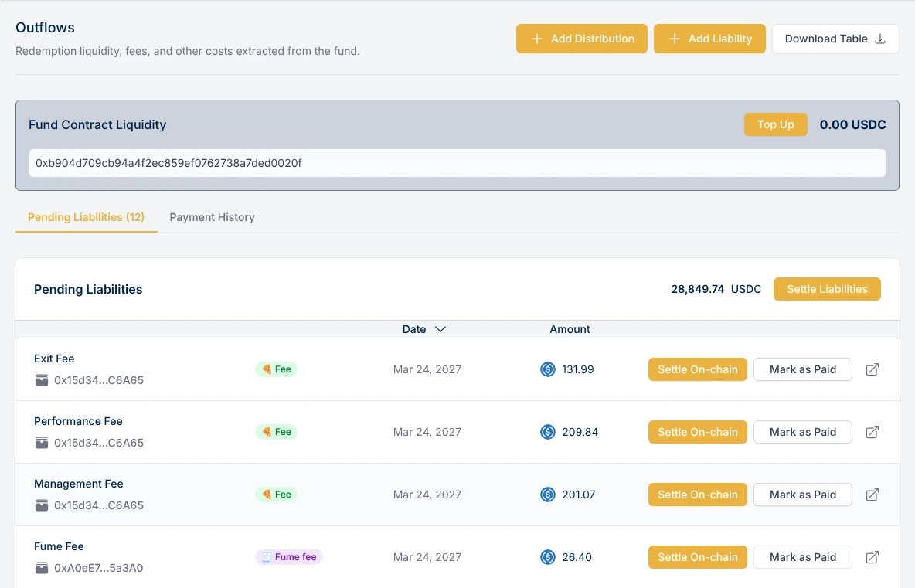
Task: Open external link for Management Fee row
Action: pos(872,495)
